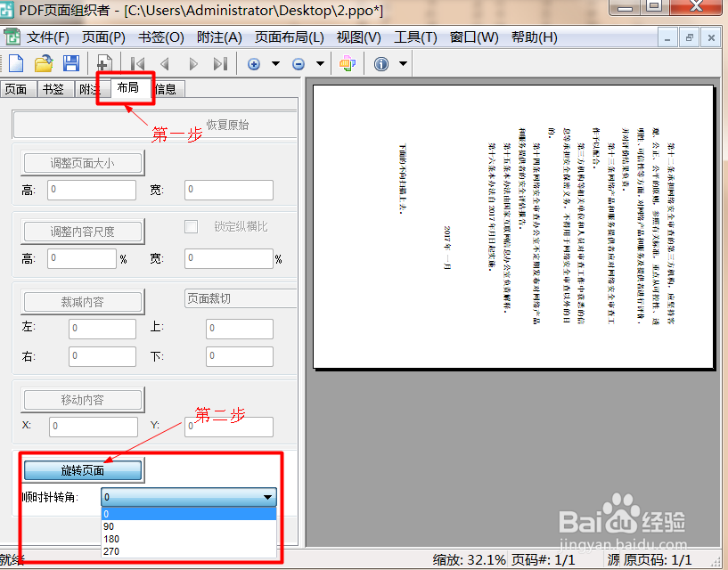
Task: Minimize the inner document window
Action: pyautogui.click(x=667, y=37)
